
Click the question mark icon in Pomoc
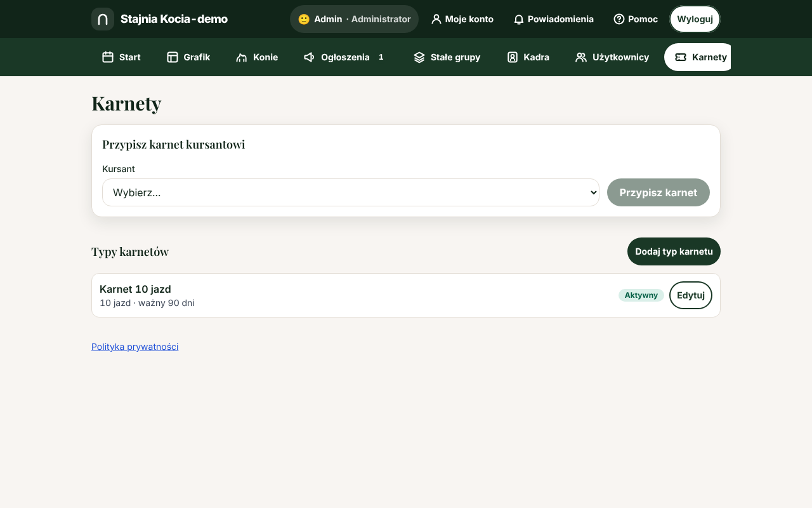[x=619, y=19]
